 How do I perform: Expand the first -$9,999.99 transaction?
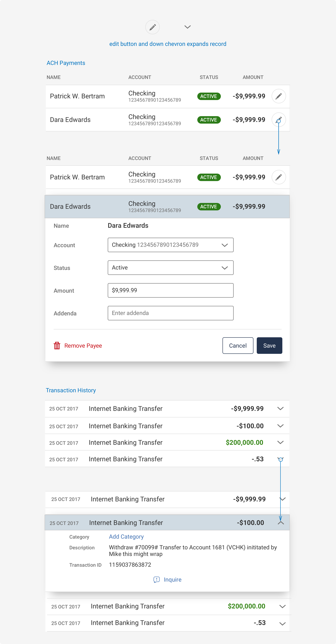[280, 409]
